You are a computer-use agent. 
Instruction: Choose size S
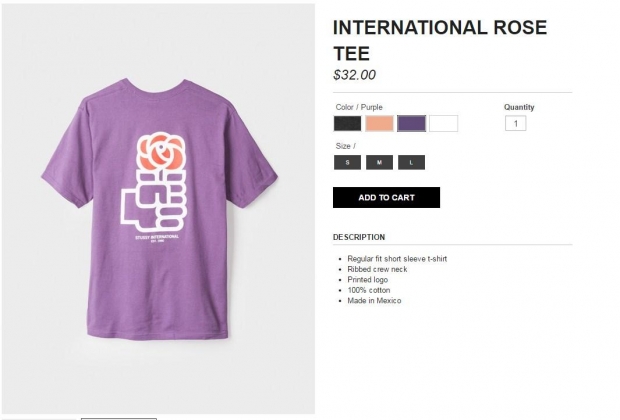(x=347, y=162)
